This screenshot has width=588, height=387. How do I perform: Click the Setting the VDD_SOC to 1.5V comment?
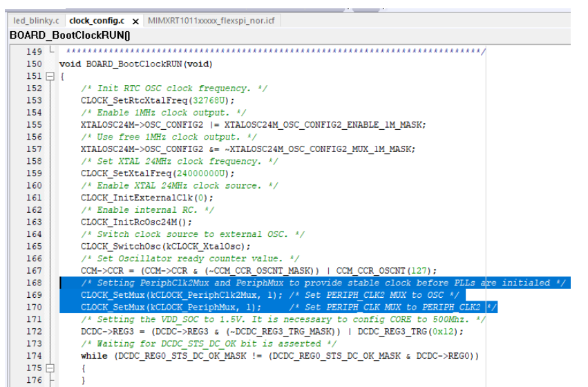[x=283, y=319]
